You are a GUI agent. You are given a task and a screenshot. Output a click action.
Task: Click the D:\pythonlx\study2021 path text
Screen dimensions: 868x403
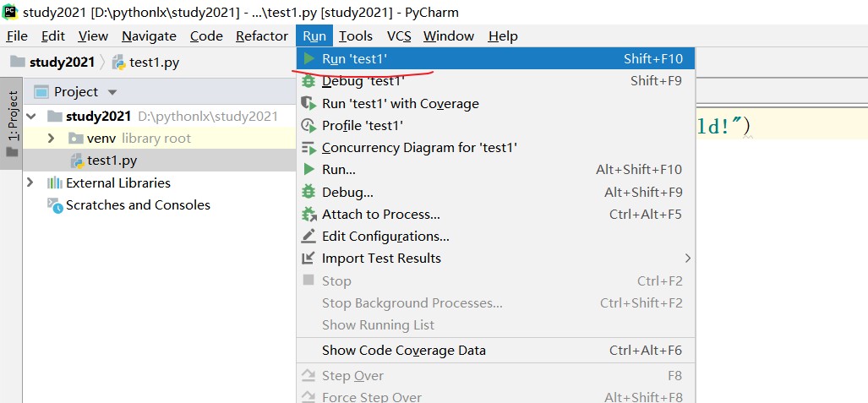208,117
